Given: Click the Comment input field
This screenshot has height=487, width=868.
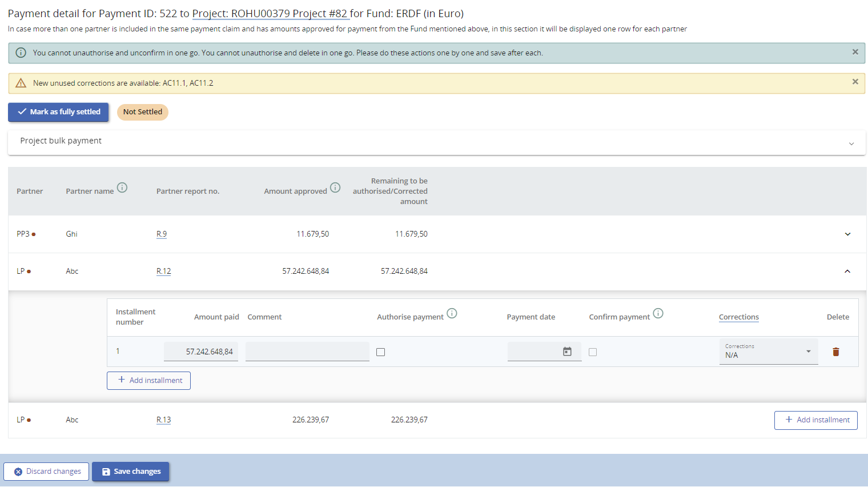Looking at the screenshot, I should (x=307, y=352).
